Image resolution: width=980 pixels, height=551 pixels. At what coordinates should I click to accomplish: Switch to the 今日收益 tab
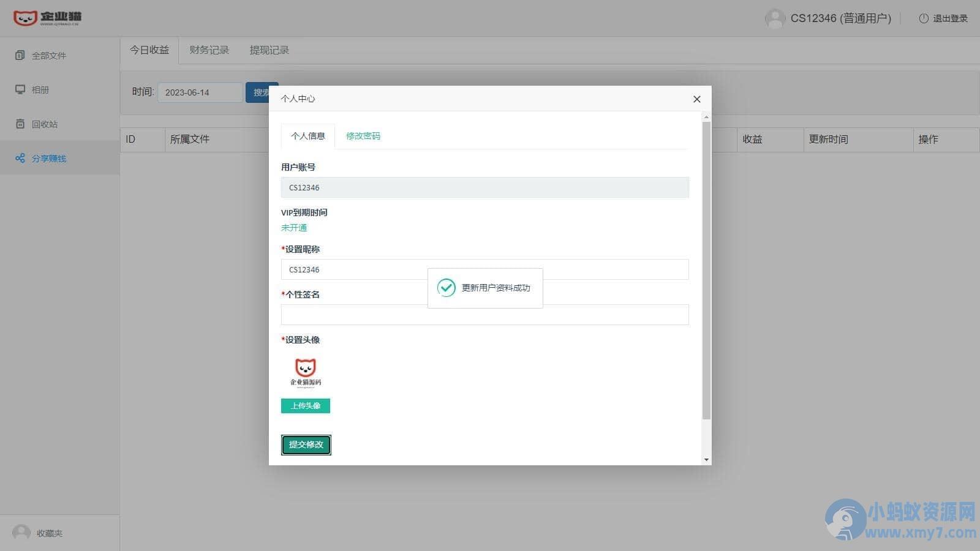pos(149,50)
